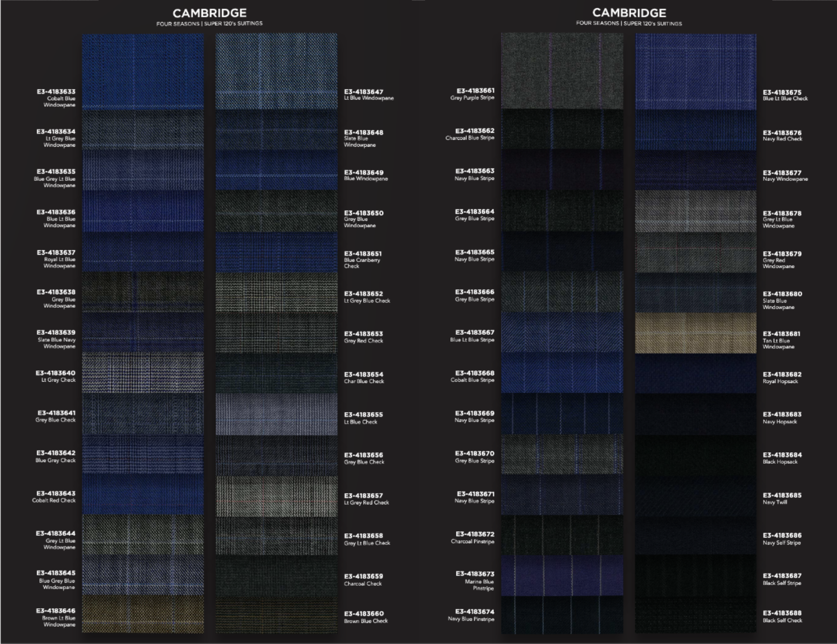Click label E3-4183637 Royal Lt Blue Windowpane

(x=56, y=259)
